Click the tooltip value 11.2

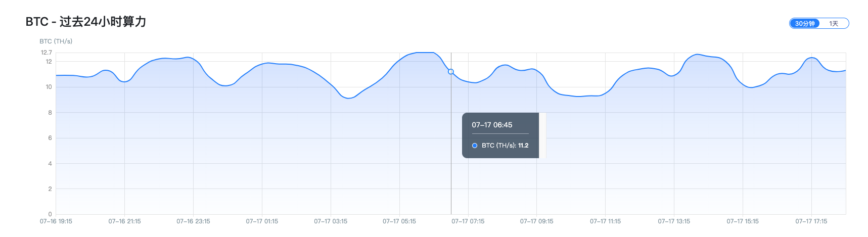point(523,146)
